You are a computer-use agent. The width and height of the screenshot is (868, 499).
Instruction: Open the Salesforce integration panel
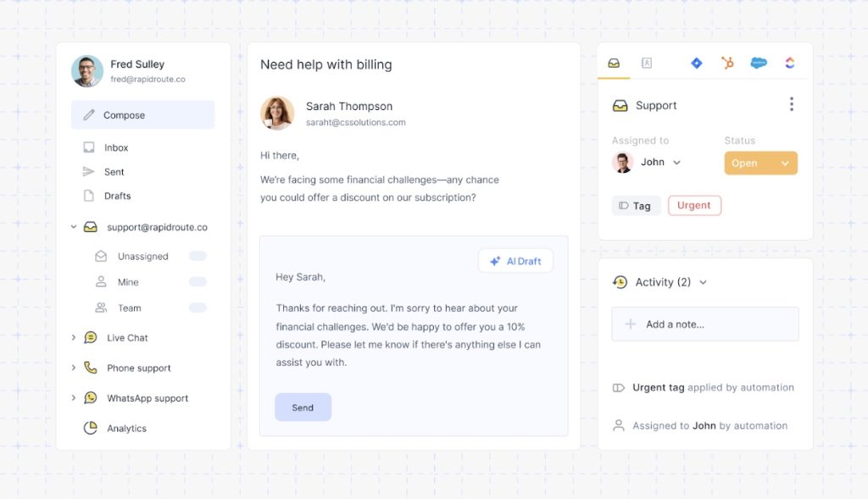[758, 63]
